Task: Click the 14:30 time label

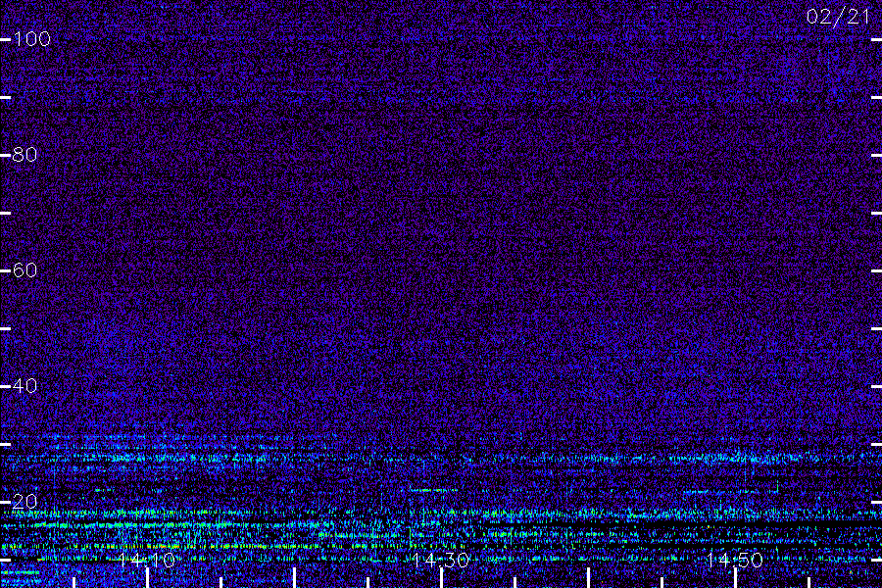Action: 440,561
